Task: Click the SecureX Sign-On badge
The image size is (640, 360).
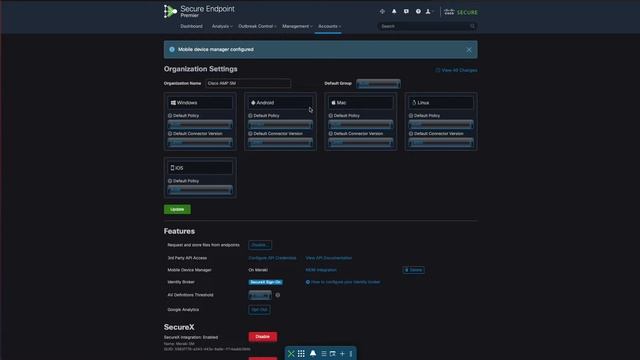Action: (265, 282)
